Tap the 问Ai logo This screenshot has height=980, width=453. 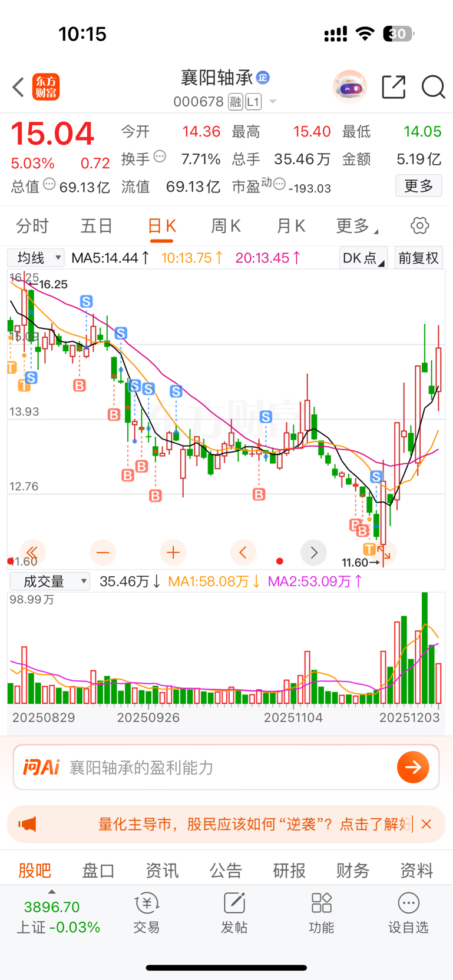(x=41, y=767)
